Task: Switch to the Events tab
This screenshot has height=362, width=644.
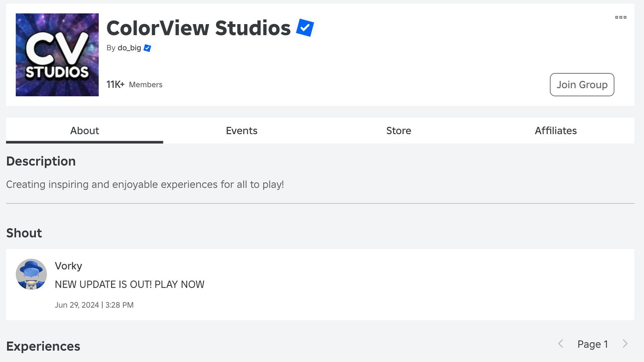Action: (x=241, y=130)
